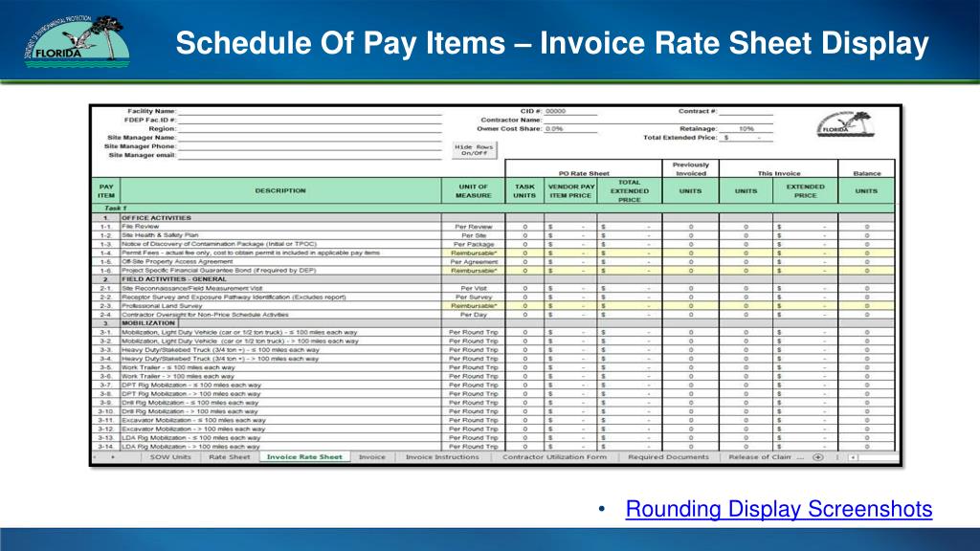The width and height of the screenshot is (980, 551).
Task: Click the This Invoice group header
Action: point(779,174)
